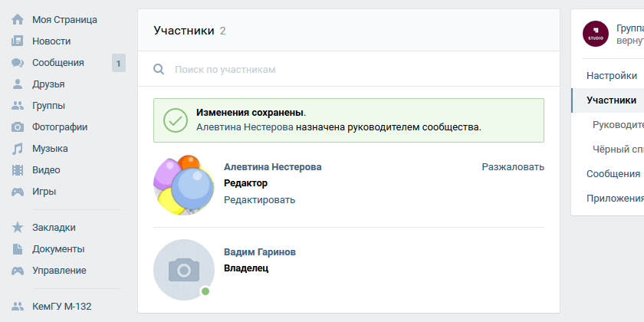Click the magnifier search icon

(x=159, y=69)
